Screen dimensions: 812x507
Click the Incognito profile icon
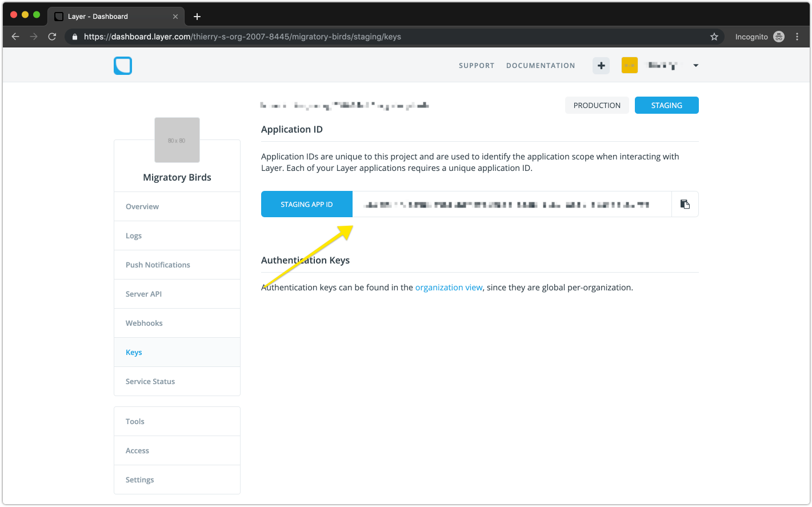(779, 37)
